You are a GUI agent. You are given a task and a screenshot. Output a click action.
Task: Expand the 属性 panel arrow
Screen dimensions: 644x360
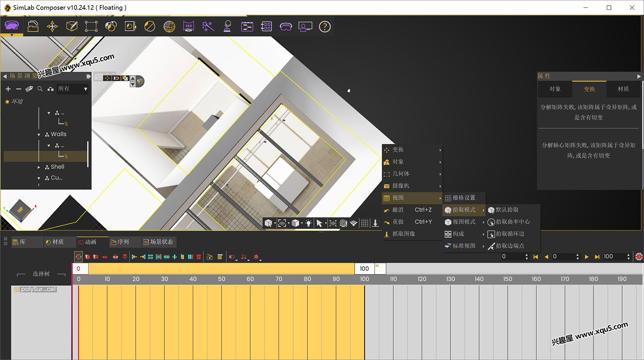(x=639, y=76)
